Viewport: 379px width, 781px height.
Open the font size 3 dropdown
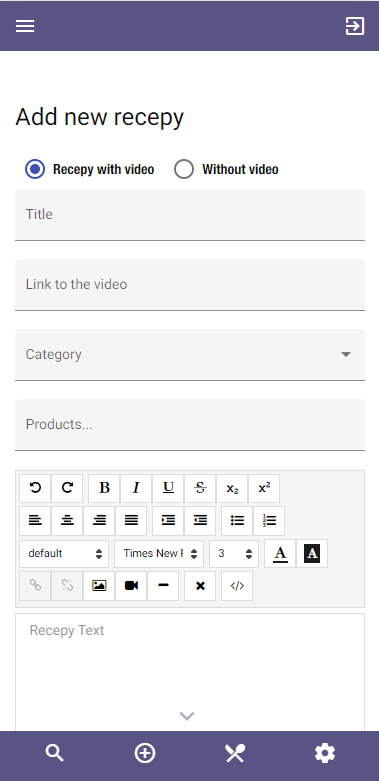tap(234, 553)
